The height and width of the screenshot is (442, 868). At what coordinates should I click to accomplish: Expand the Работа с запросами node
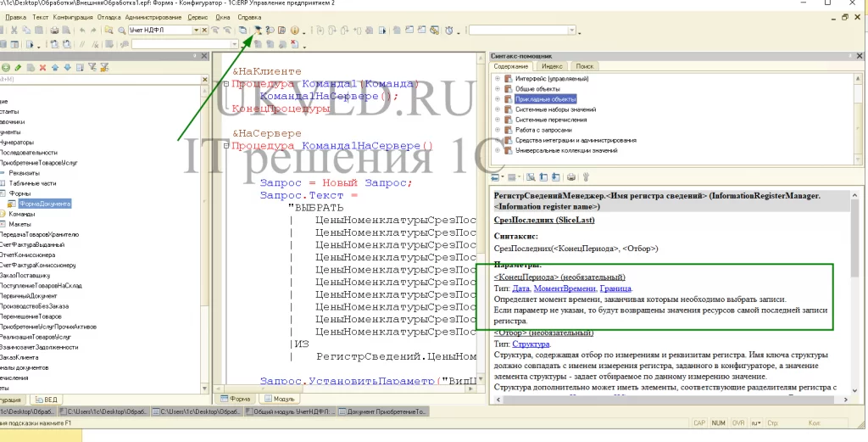(x=496, y=130)
